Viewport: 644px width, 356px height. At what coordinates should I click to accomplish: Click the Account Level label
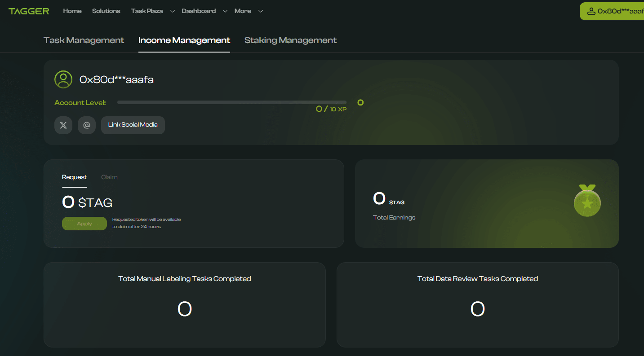[x=80, y=103]
